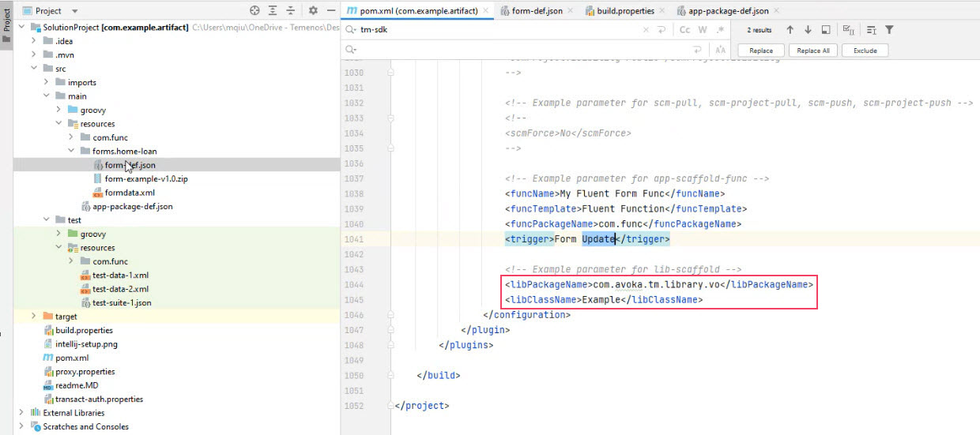Collapse the SolutionProject root node
The height and width of the screenshot is (435, 980).
coord(21,27)
